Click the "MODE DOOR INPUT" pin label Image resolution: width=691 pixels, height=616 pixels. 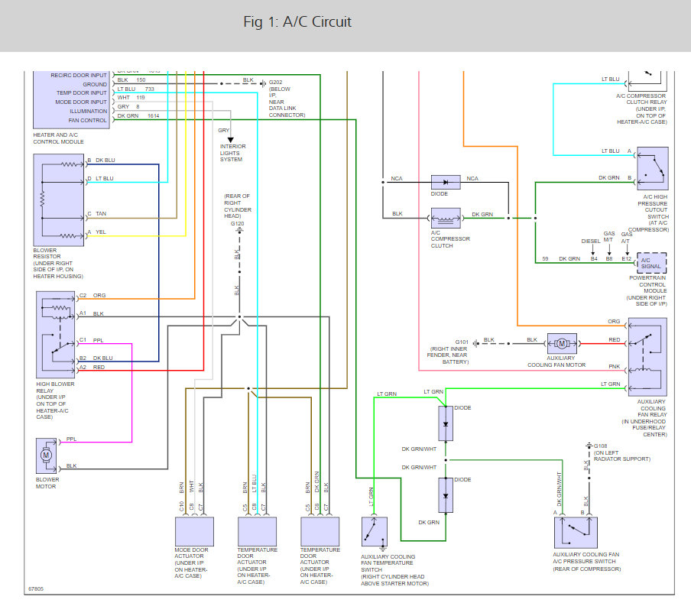(81, 102)
